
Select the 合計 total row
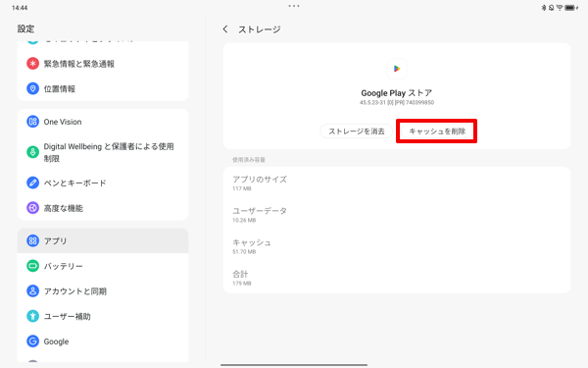(x=397, y=278)
